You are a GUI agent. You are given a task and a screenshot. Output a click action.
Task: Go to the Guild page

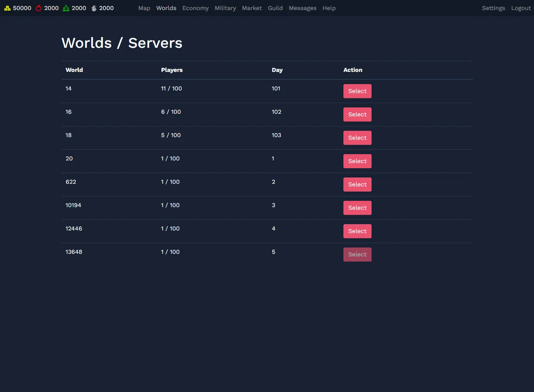tap(275, 8)
